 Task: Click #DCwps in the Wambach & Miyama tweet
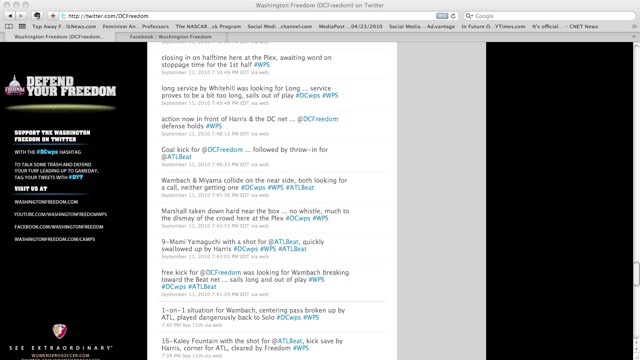tap(253, 187)
